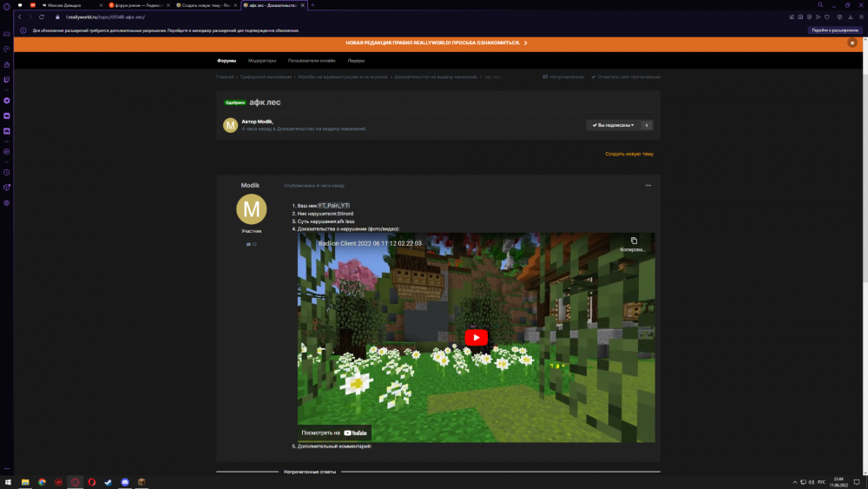The image size is (868, 489).
Task: Go back in browser history
Action: (x=20, y=17)
